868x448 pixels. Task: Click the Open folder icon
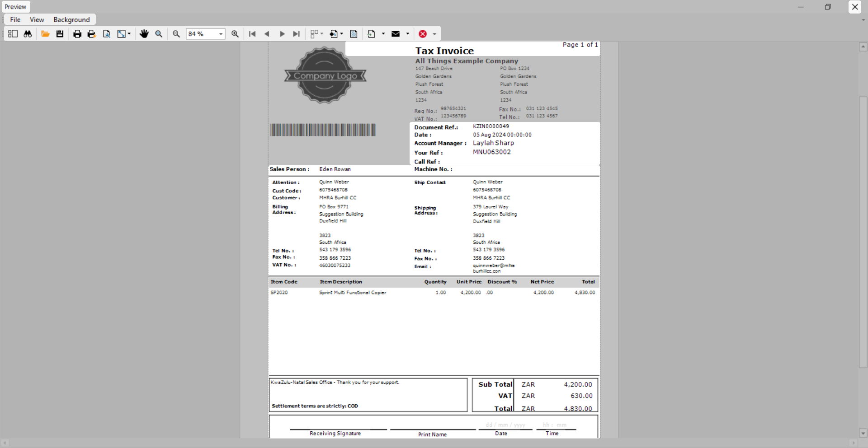45,34
